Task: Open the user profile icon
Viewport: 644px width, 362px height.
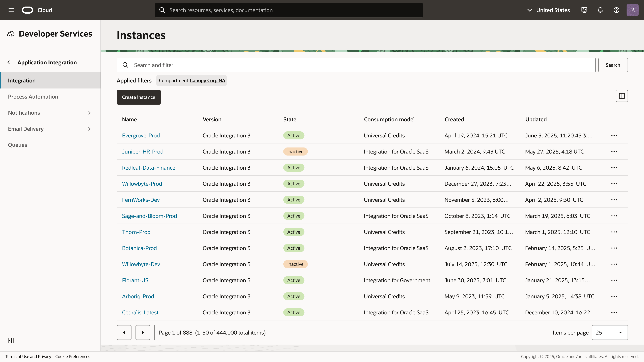Action: coord(632,10)
